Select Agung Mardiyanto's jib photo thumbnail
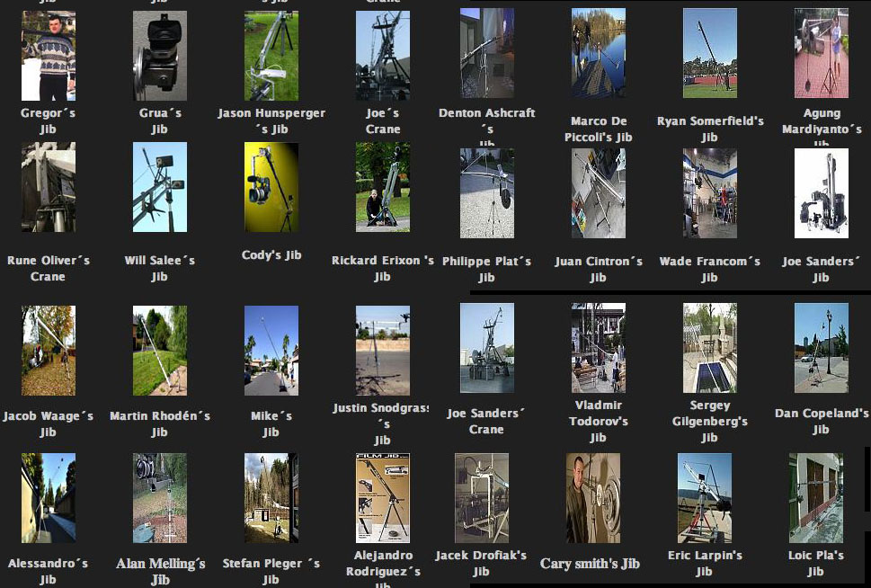This screenshot has height=588, width=871. [x=822, y=53]
